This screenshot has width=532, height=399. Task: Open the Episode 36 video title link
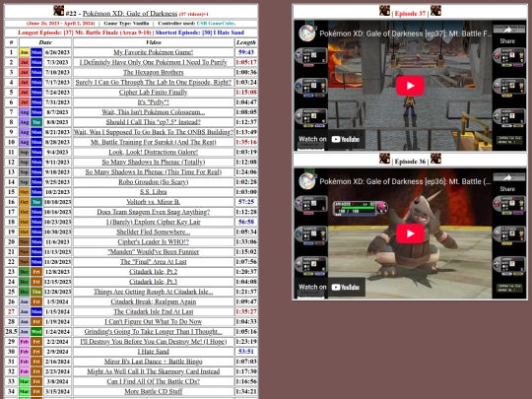[x=406, y=181]
